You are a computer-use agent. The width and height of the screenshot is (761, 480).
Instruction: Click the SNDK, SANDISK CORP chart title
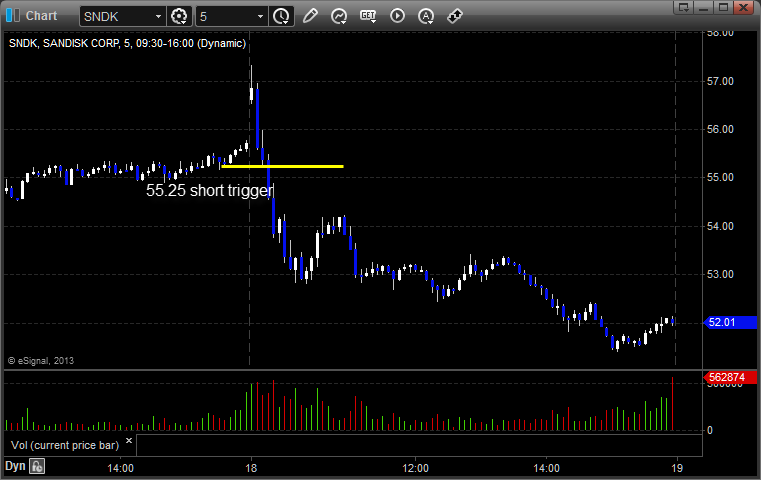(127, 43)
